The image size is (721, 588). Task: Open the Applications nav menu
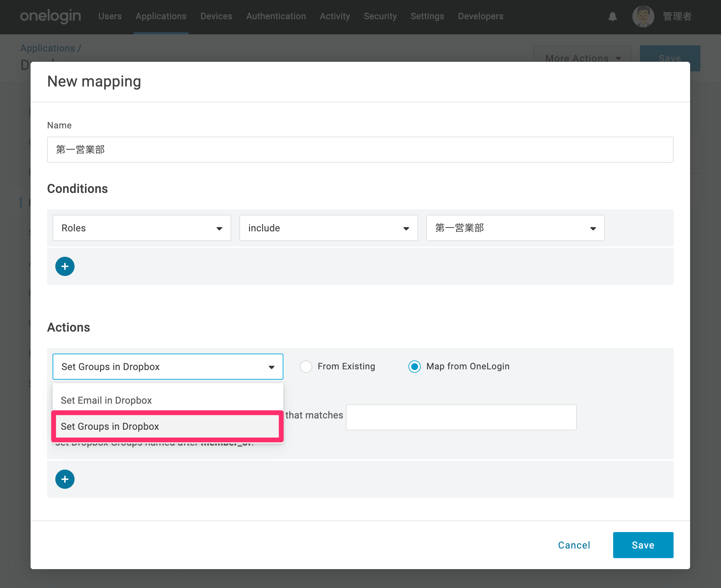pos(161,16)
